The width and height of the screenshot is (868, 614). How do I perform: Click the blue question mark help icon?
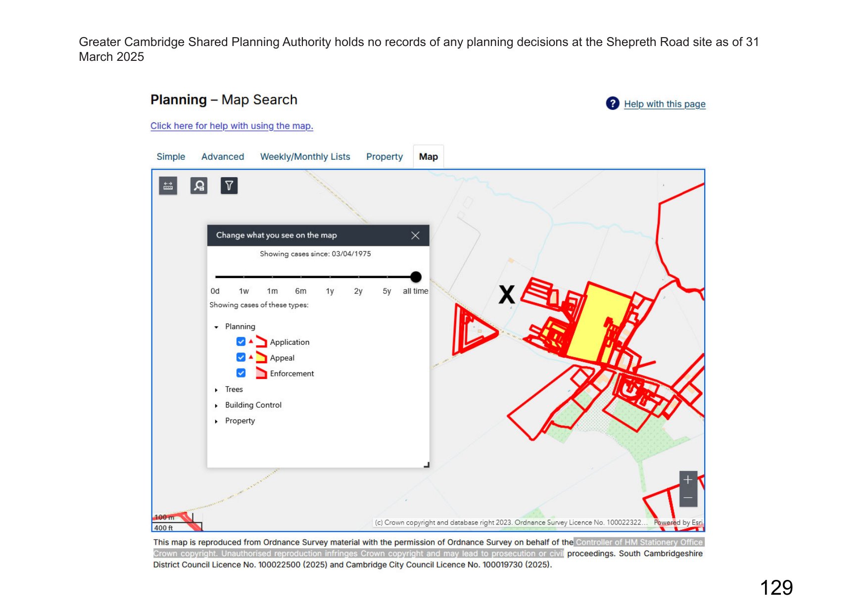click(612, 103)
